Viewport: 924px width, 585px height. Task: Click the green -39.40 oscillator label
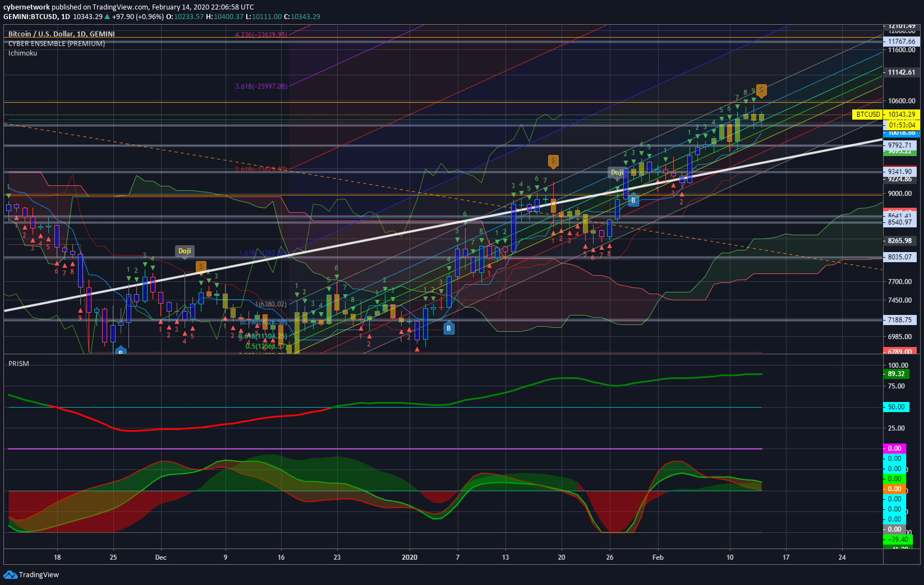(898, 540)
